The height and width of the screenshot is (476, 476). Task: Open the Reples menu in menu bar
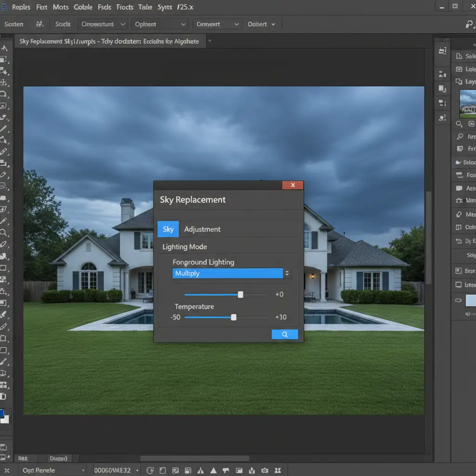(x=21, y=7)
